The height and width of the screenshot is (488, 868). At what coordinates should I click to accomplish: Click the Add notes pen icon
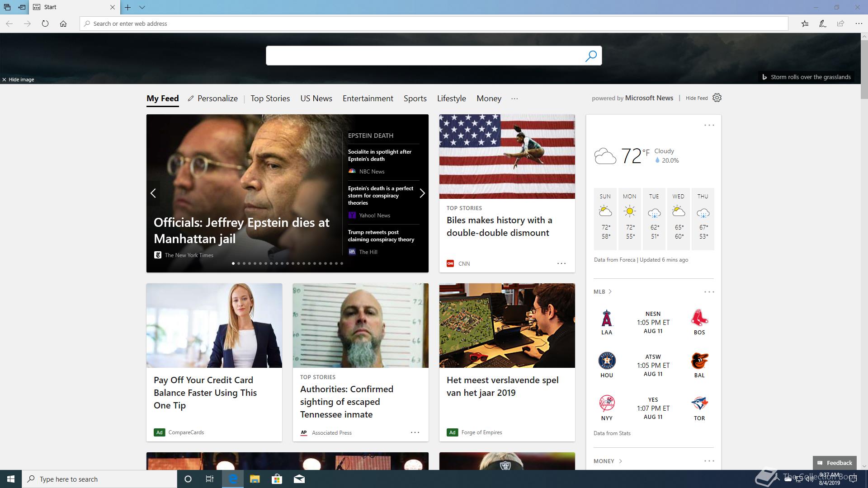(x=823, y=23)
